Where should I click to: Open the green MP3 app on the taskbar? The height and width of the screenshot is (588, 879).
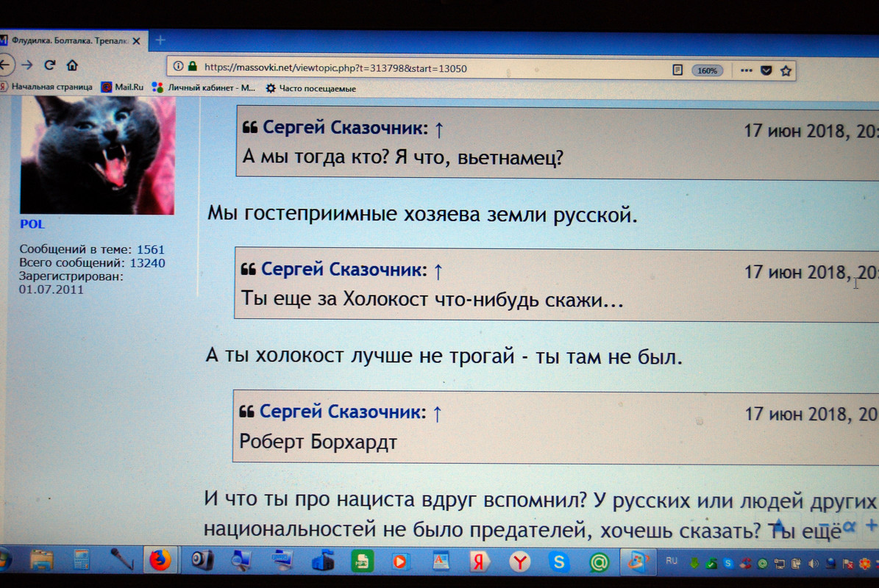click(362, 561)
